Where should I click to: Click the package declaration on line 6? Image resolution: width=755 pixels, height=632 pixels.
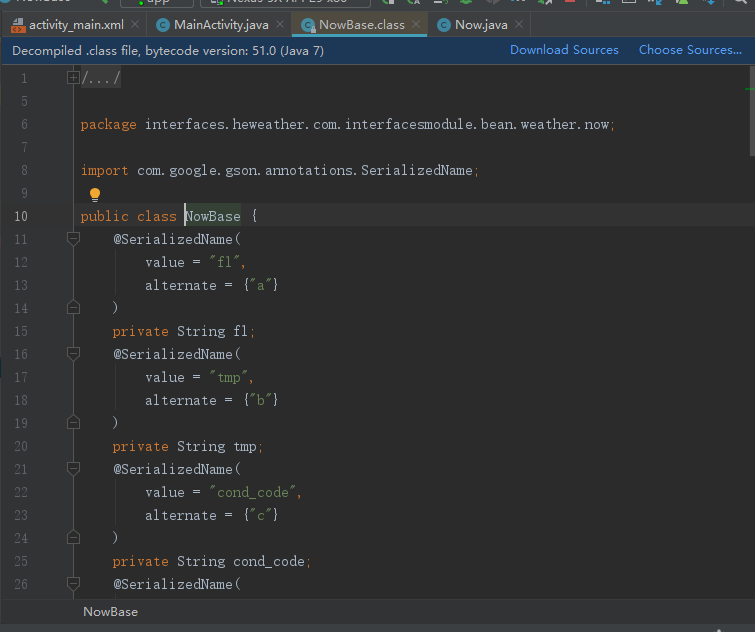(x=347, y=124)
